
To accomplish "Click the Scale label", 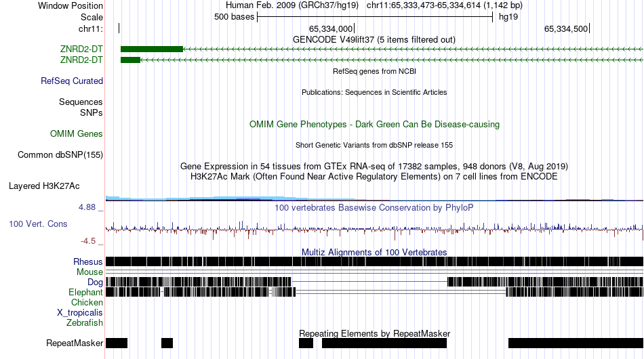I will (92, 17).
